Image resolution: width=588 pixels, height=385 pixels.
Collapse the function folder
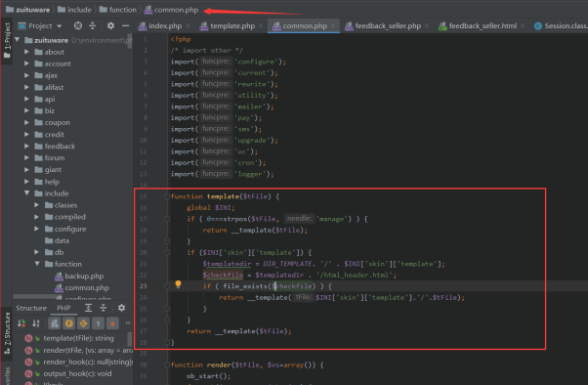click(x=37, y=264)
